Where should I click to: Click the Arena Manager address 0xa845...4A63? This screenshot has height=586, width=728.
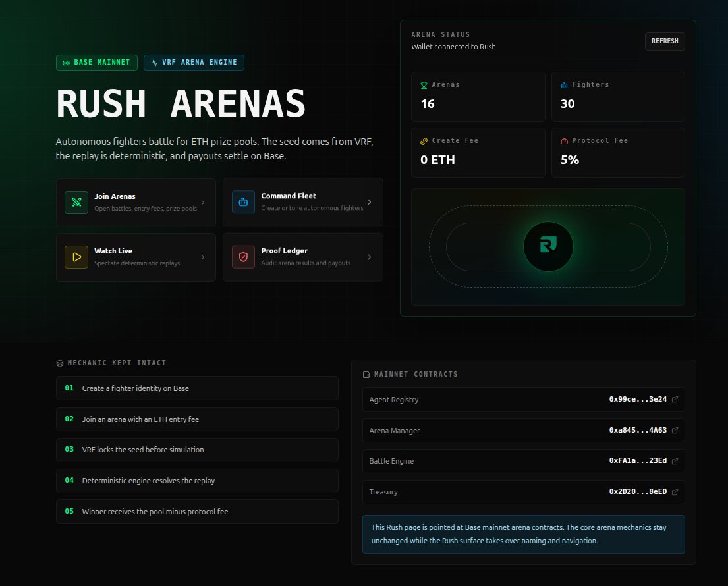pos(638,430)
